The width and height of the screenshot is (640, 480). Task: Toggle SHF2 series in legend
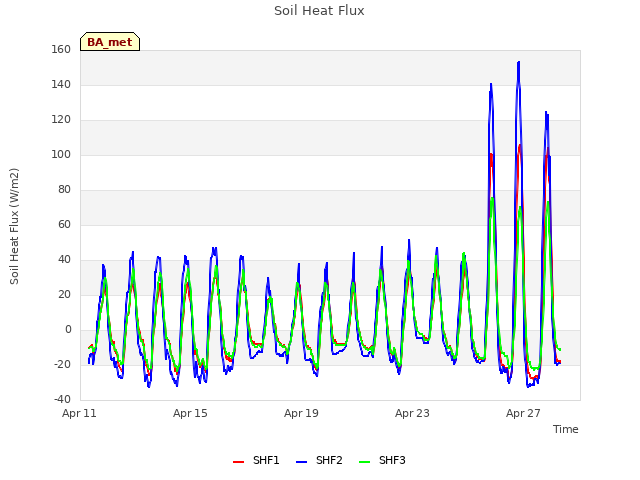(x=319, y=460)
